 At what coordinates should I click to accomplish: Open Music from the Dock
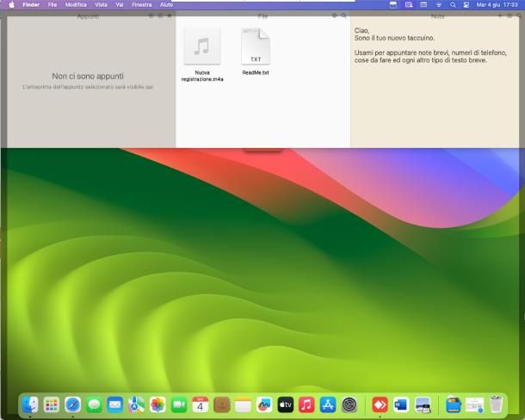coord(306,405)
